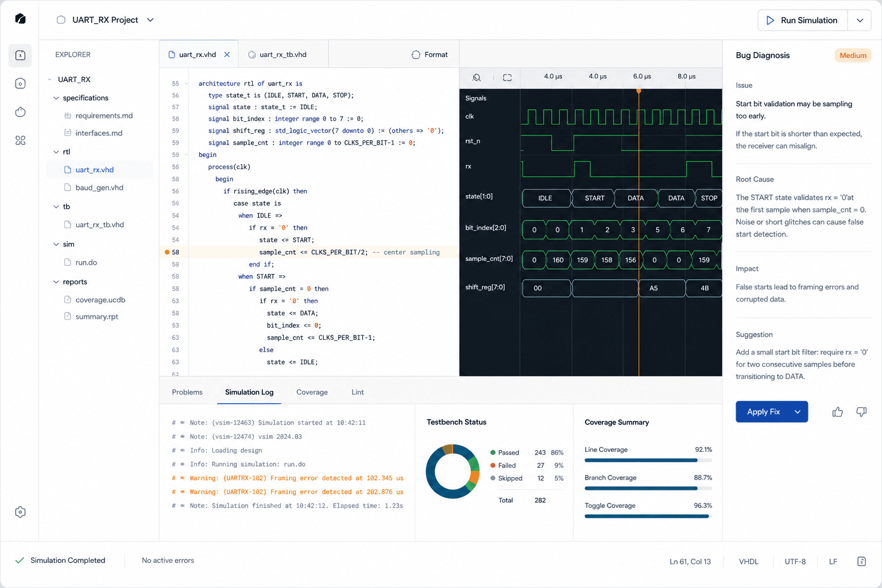The image size is (882, 588).
Task: Open the Run Simulation options arrow
Action: click(x=860, y=20)
